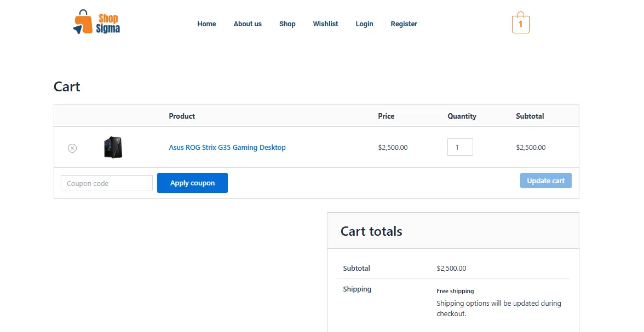Navigate to the Shop page

(x=287, y=24)
